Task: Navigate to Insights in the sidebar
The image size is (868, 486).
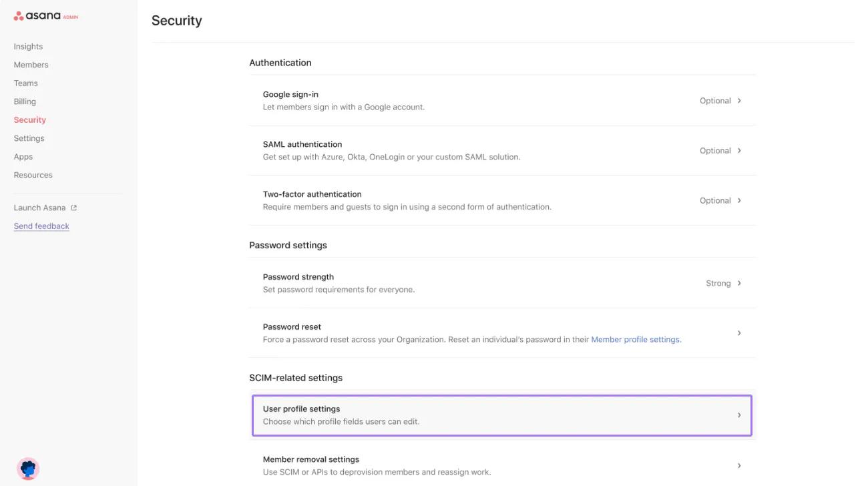Action: [x=28, y=46]
